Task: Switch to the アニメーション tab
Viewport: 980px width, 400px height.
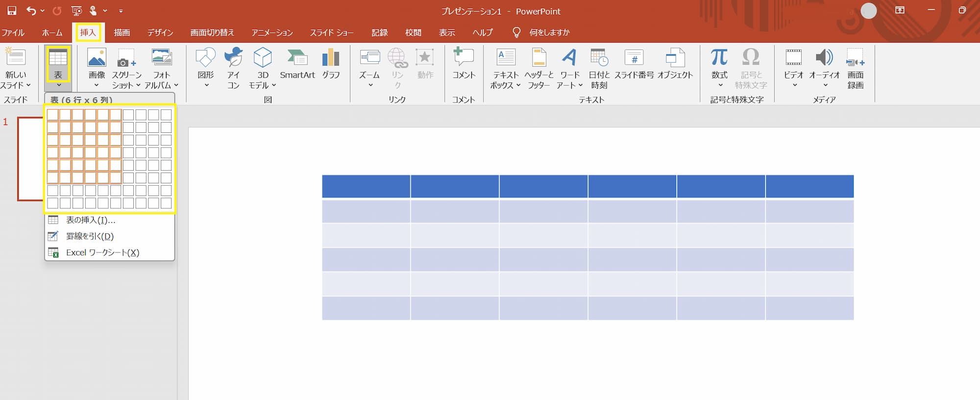Action: pyautogui.click(x=272, y=32)
